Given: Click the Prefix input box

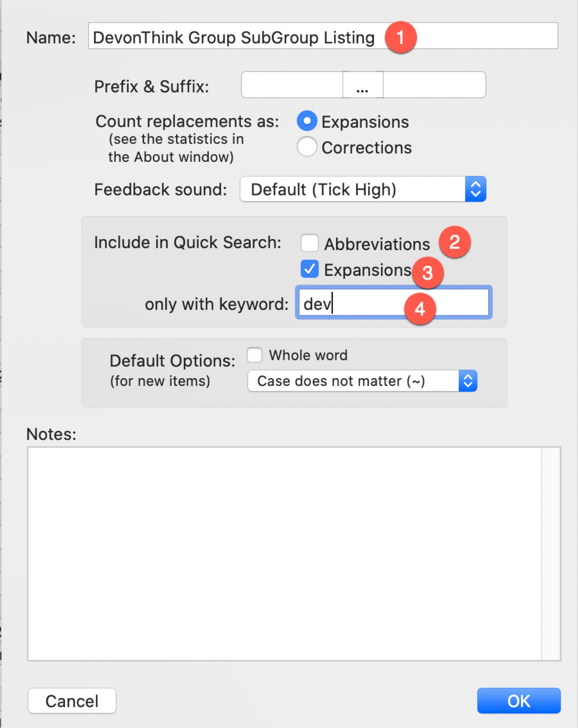Looking at the screenshot, I should point(292,85).
